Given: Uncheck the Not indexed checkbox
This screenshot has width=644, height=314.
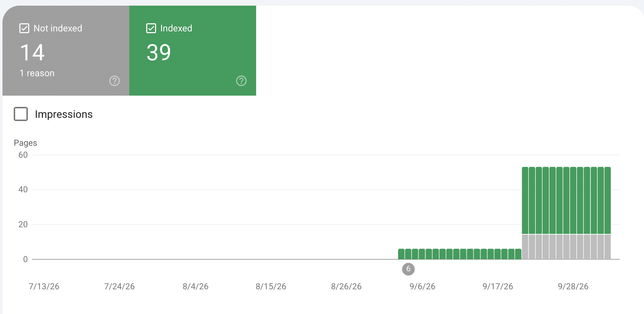Looking at the screenshot, I should 24,28.
